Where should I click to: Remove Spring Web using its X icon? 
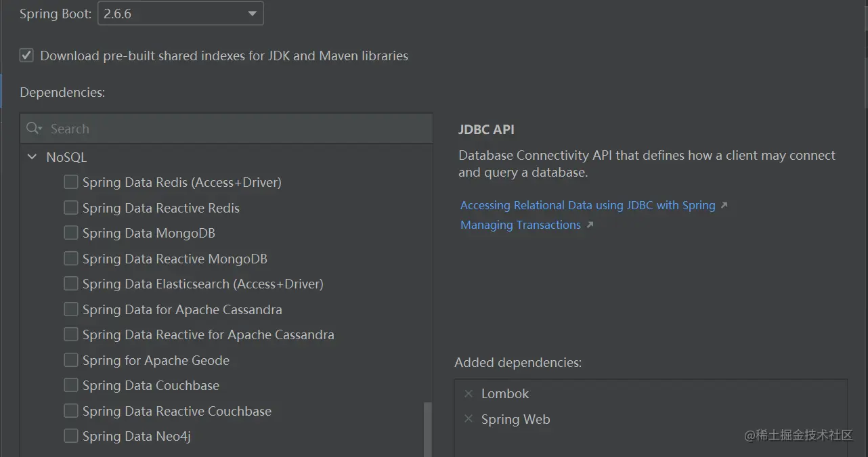tap(469, 419)
